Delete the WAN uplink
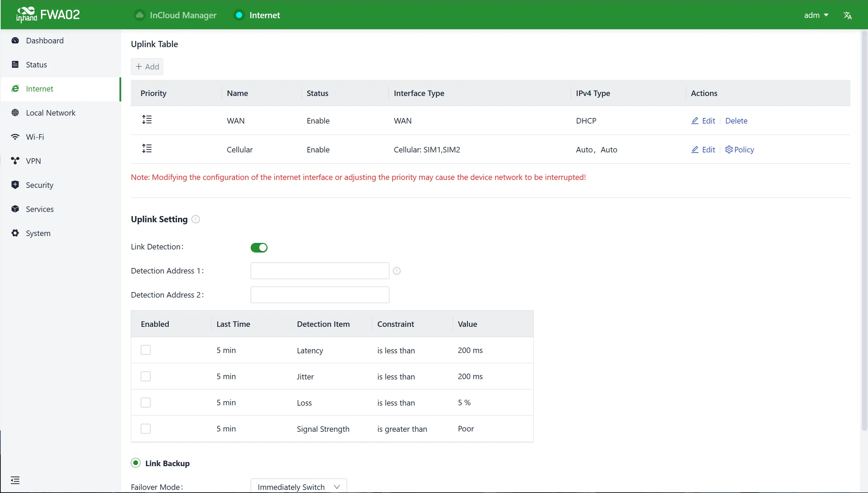 point(736,121)
